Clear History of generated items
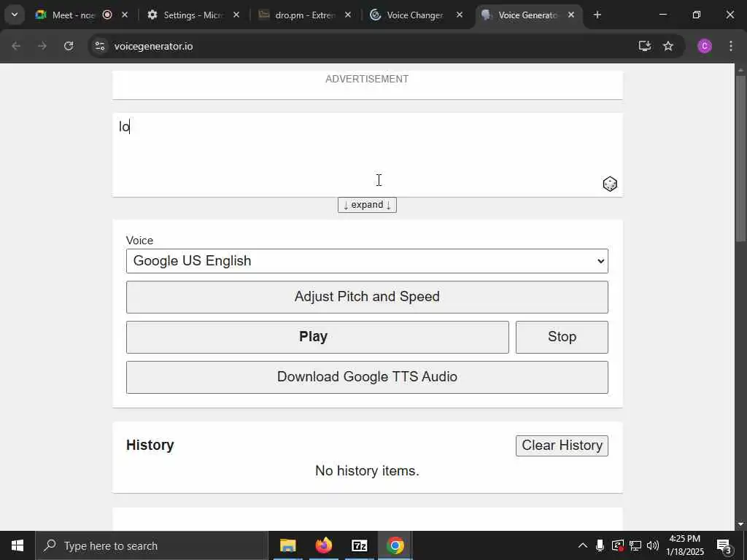The height and width of the screenshot is (560, 747). pyautogui.click(x=562, y=446)
